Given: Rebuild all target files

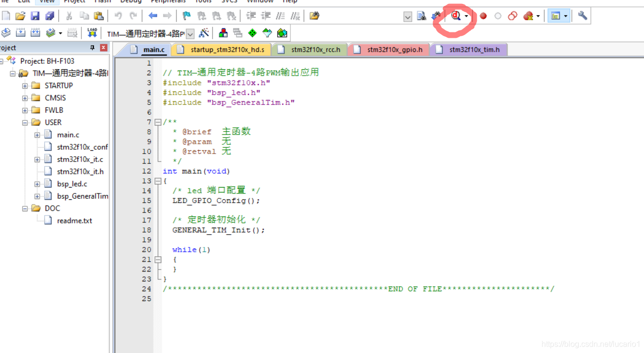Looking at the screenshot, I should 35,33.
